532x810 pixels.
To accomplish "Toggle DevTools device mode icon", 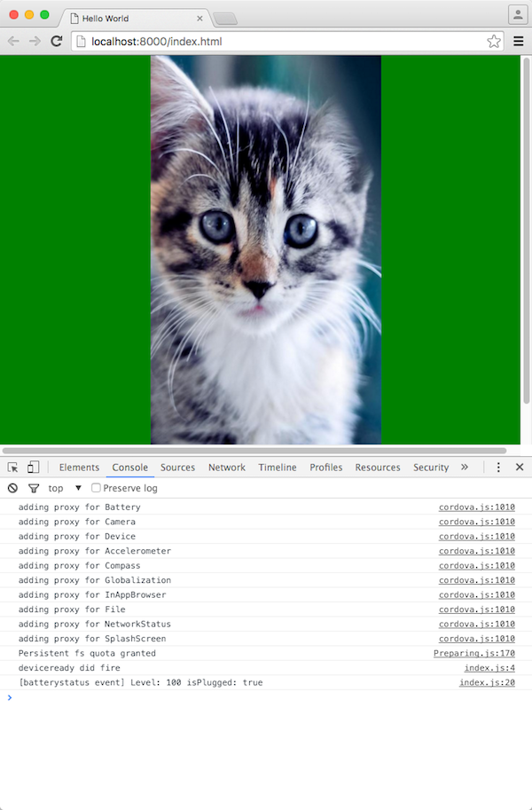I will point(33,468).
